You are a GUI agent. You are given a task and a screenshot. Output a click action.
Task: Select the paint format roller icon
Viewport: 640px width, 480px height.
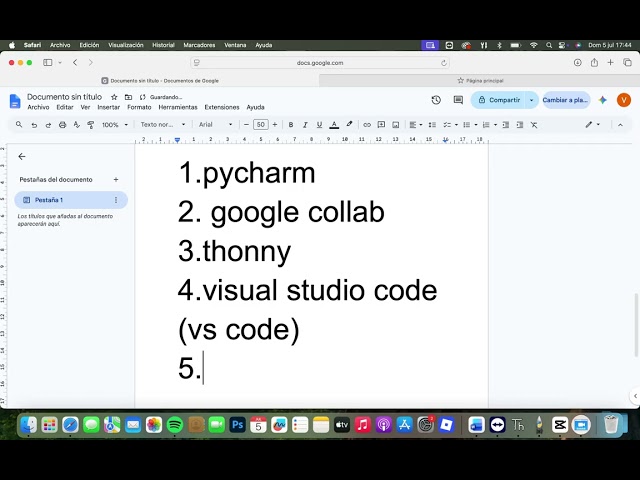click(x=91, y=125)
